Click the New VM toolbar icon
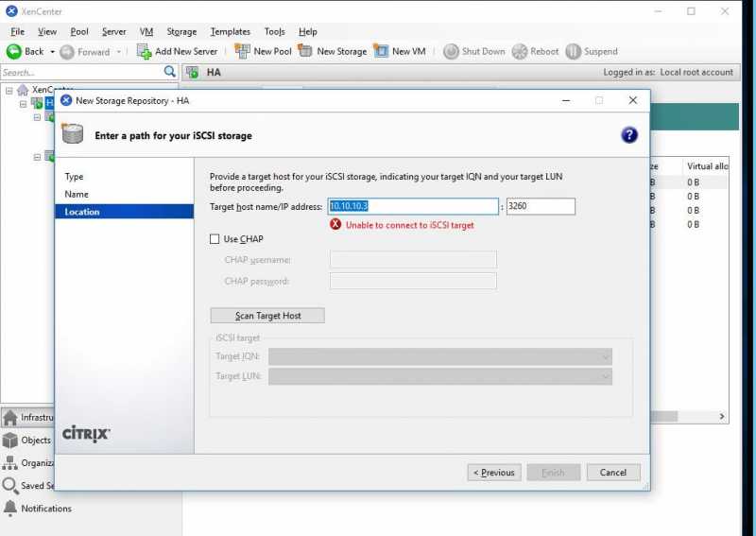This screenshot has width=756, height=536. (x=381, y=51)
